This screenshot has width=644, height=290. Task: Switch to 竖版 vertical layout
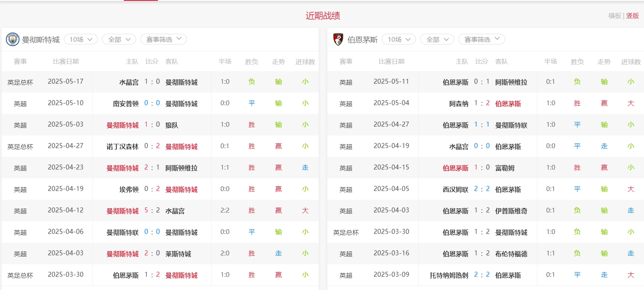pyautogui.click(x=632, y=16)
